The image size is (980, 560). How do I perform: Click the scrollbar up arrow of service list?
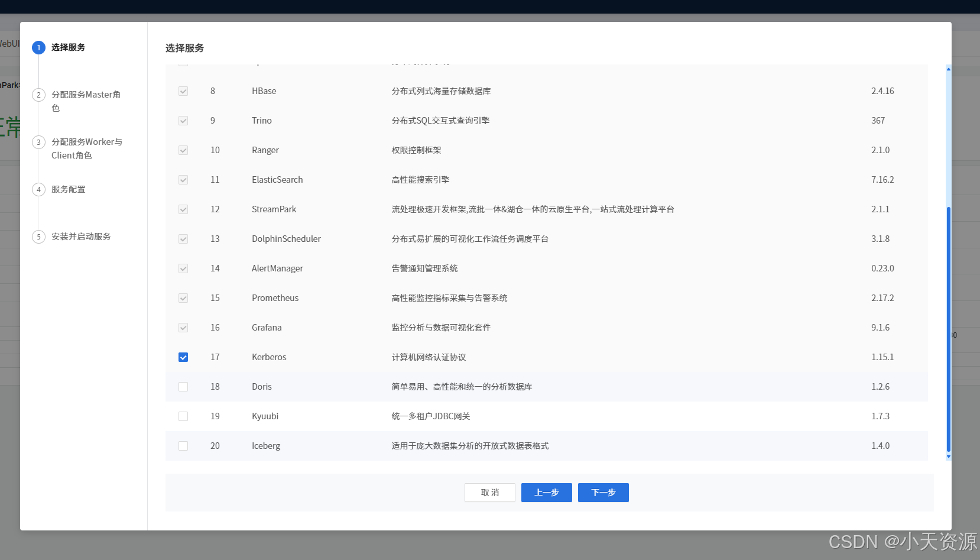(949, 69)
